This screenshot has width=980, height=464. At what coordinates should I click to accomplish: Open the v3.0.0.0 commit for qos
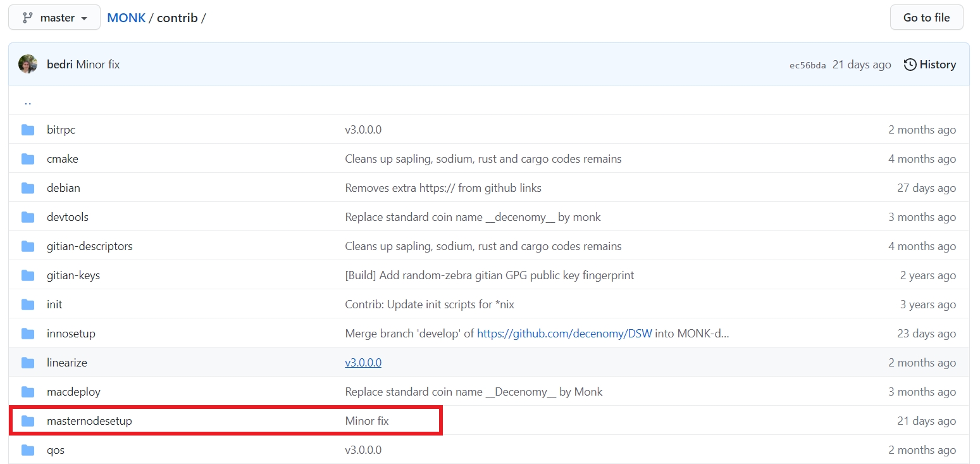click(363, 450)
